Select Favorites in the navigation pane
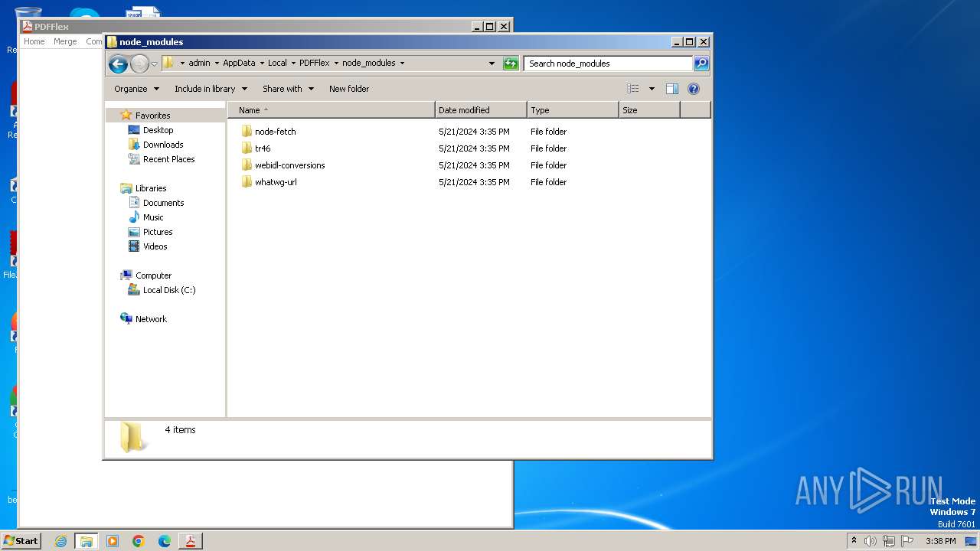This screenshot has height=551, width=980. [x=152, y=116]
